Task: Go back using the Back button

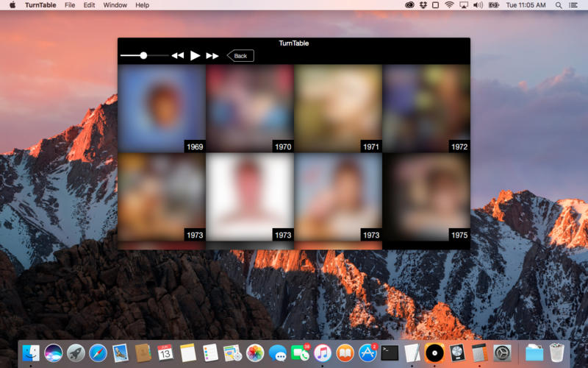Action: point(240,56)
